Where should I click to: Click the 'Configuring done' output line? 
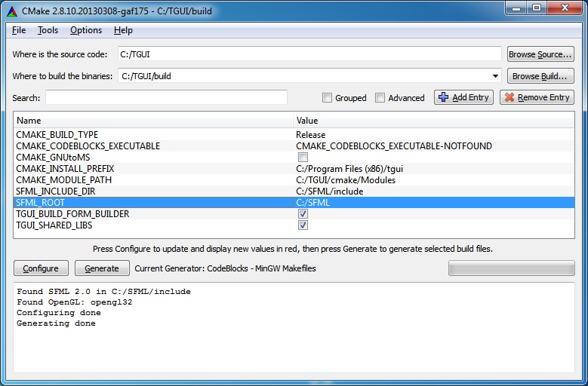59,313
